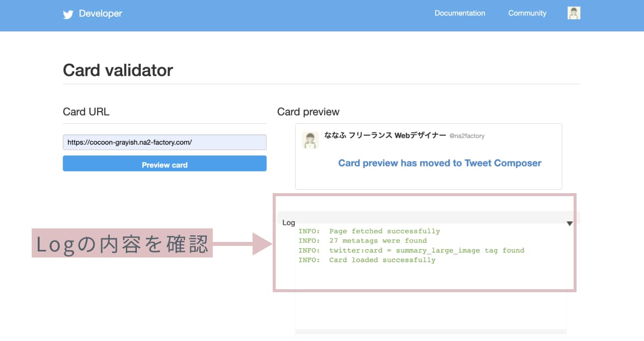Click the Twitter bird logo icon

click(68, 14)
